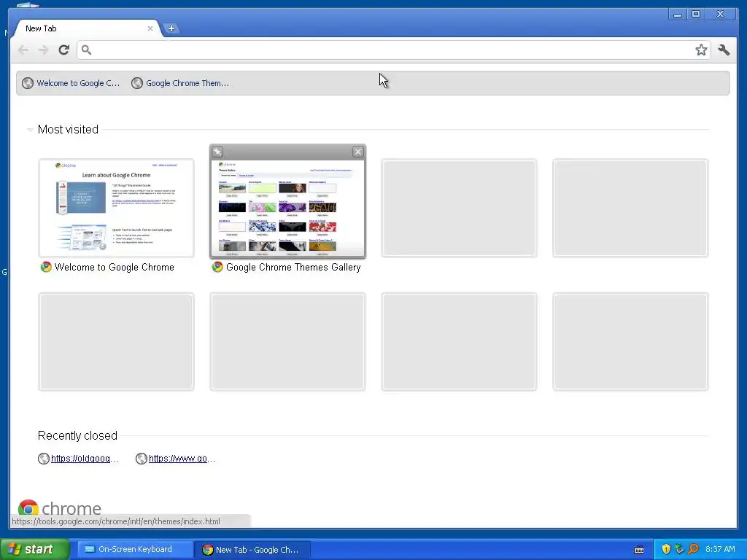Open the Windows start menu
This screenshot has height=560, width=747.
click(35, 549)
